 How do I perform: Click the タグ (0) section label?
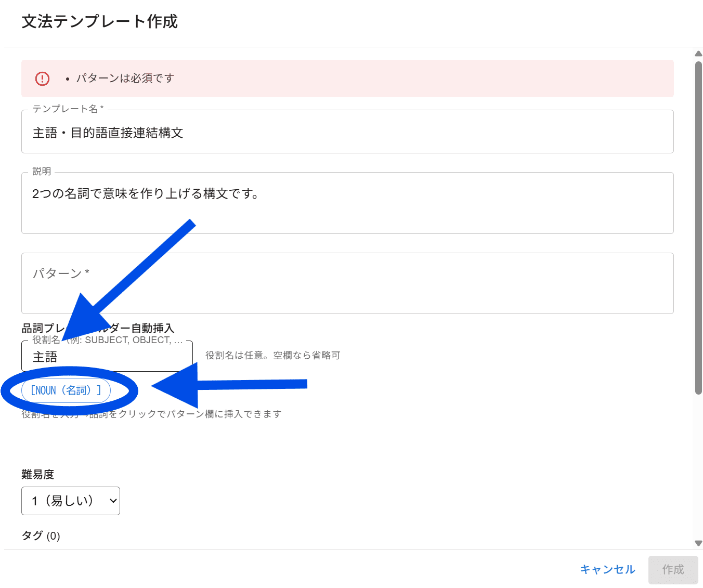click(41, 535)
